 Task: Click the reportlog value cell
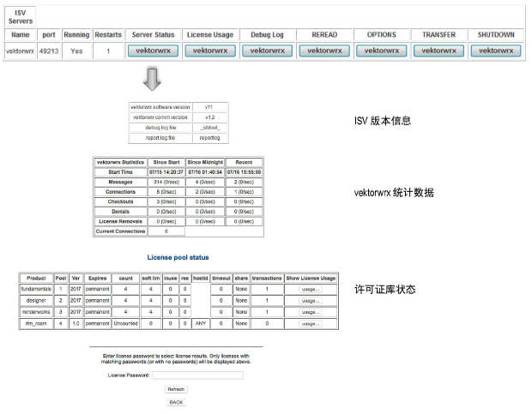209,138
